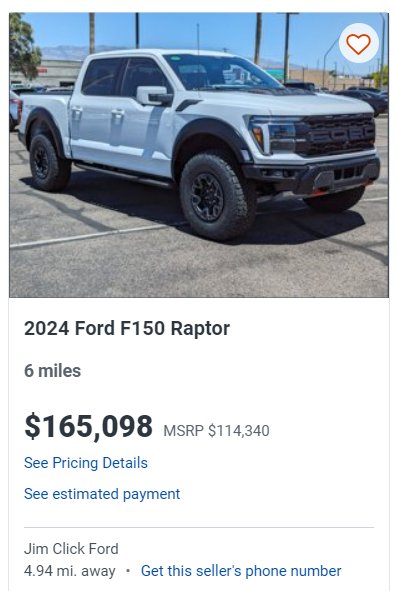The height and width of the screenshot is (591, 397).
Task: Click See Pricing Details link
Action: tap(86, 463)
